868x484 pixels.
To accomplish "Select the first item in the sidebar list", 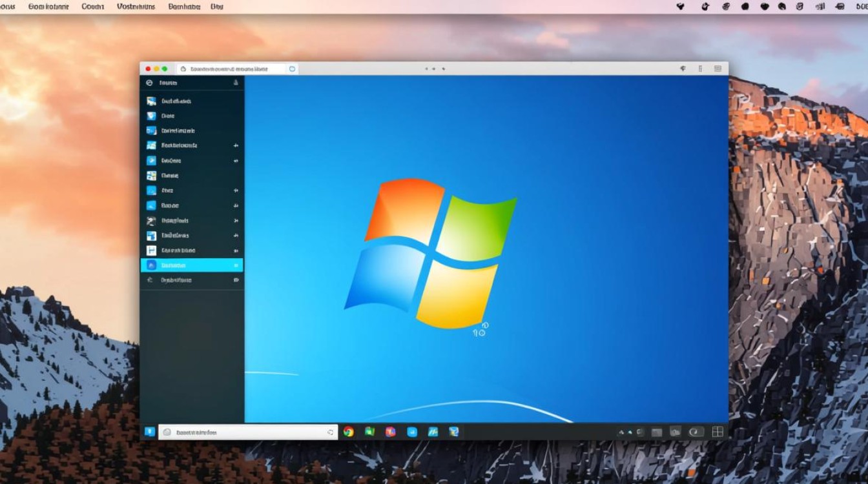I will pyautogui.click(x=176, y=101).
